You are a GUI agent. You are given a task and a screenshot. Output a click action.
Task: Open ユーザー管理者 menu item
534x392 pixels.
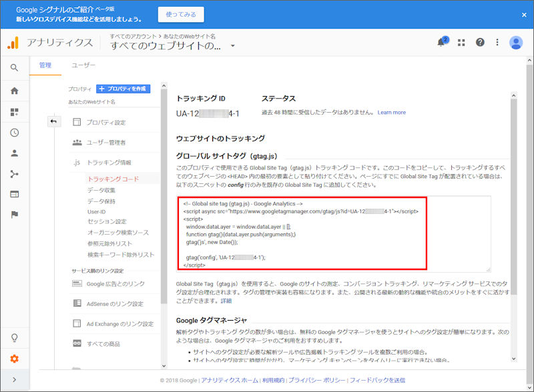tap(106, 143)
